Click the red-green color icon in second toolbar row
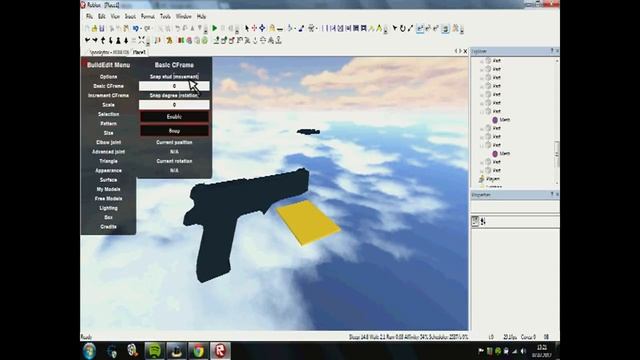This screenshot has height=360, width=640. [x=181, y=40]
